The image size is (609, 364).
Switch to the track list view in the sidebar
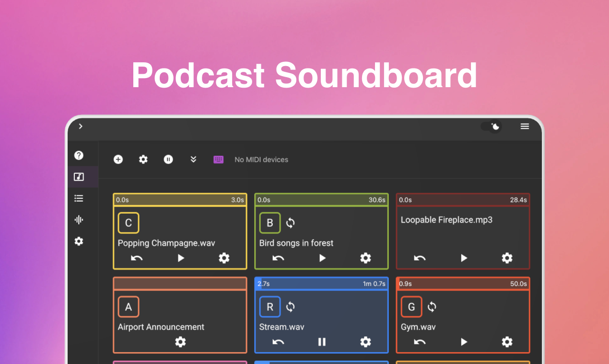pyautogui.click(x=78, y=198)
